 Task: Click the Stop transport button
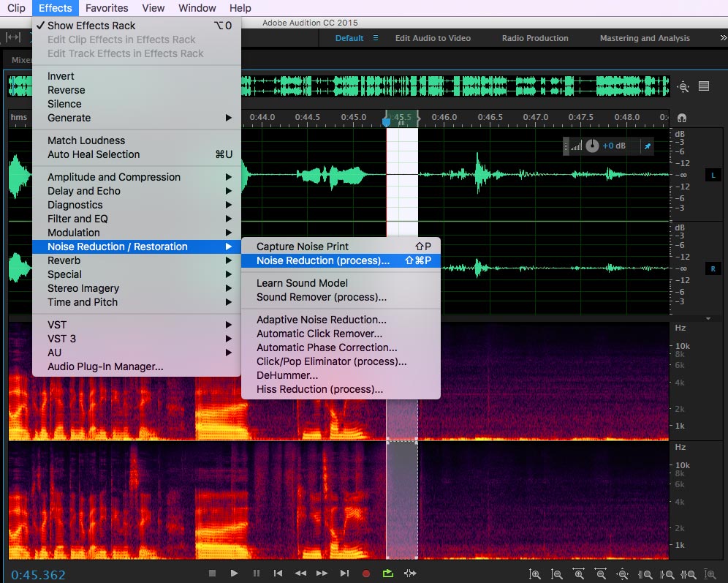(x=212, y=573)
